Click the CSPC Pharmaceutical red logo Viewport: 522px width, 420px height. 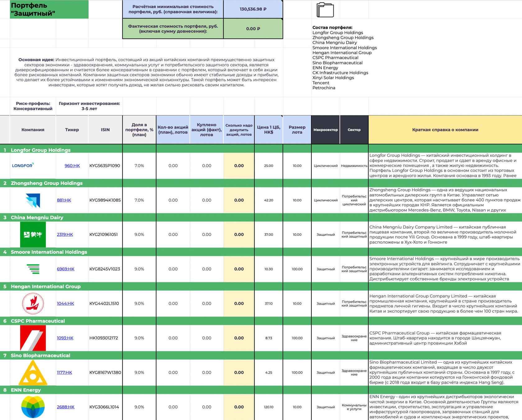33,338
